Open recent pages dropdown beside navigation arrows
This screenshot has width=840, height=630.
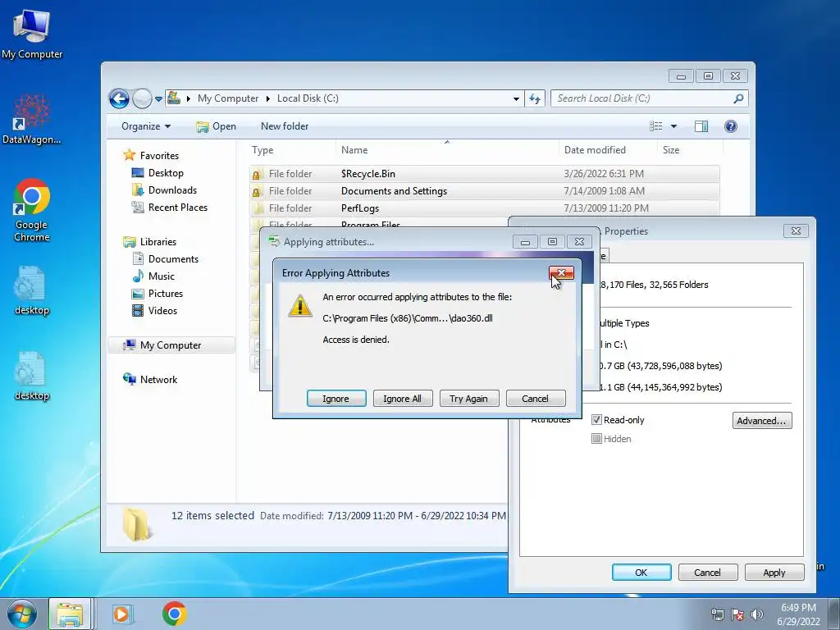coord(158,99)
